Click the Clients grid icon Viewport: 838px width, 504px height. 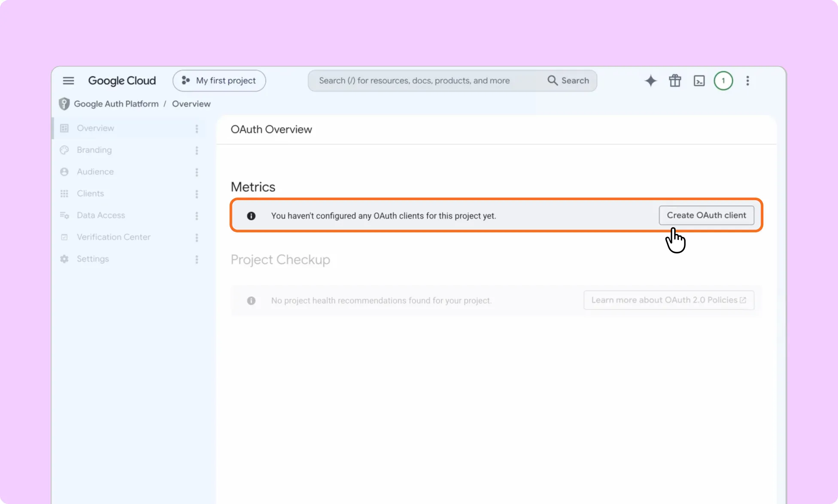(64, 194)
